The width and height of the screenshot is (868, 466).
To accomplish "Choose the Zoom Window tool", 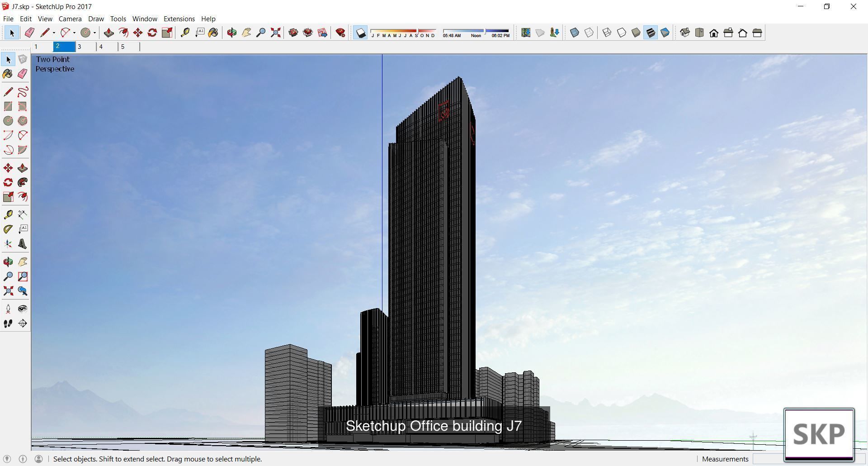I will click(x=23, y=276).
